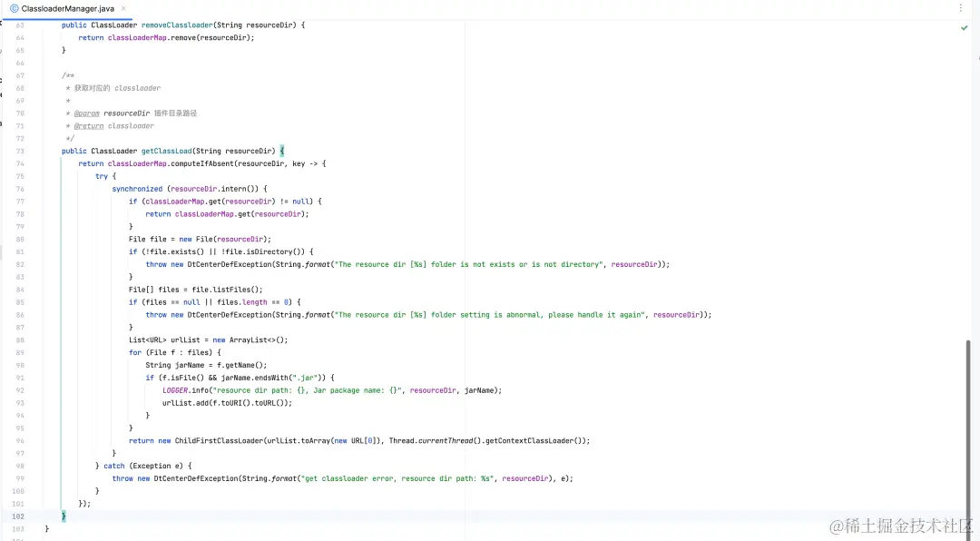Click line number 73 in the gutter
The width and height of the screenshot is (980, 541).
20,151
